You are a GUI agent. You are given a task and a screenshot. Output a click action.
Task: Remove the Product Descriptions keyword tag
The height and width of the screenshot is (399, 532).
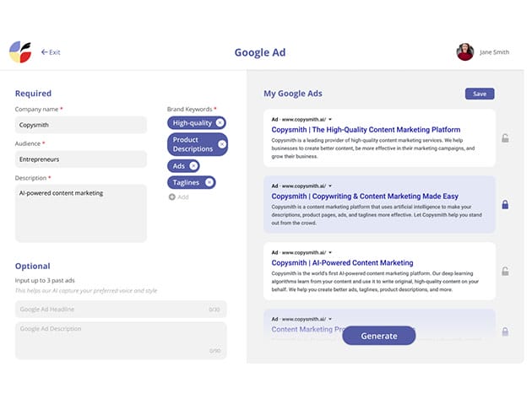(x=222, y=144)
